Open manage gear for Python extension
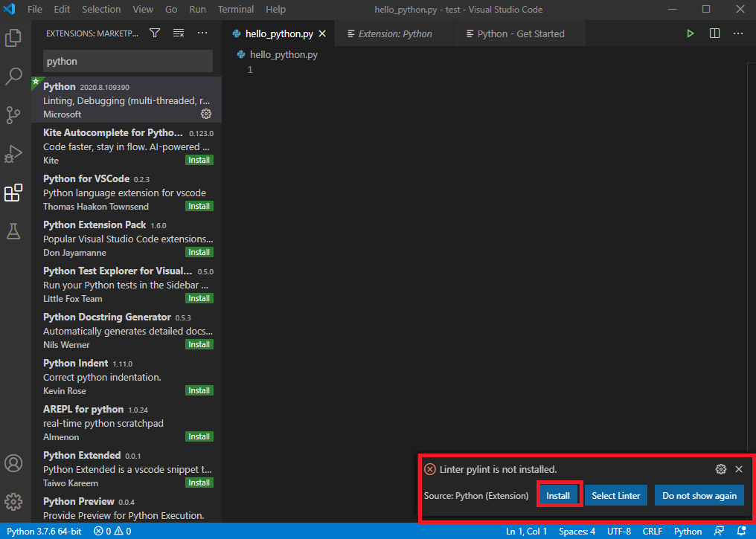The height and width of the screenshot is (539, 756). (x=206, y=114)
